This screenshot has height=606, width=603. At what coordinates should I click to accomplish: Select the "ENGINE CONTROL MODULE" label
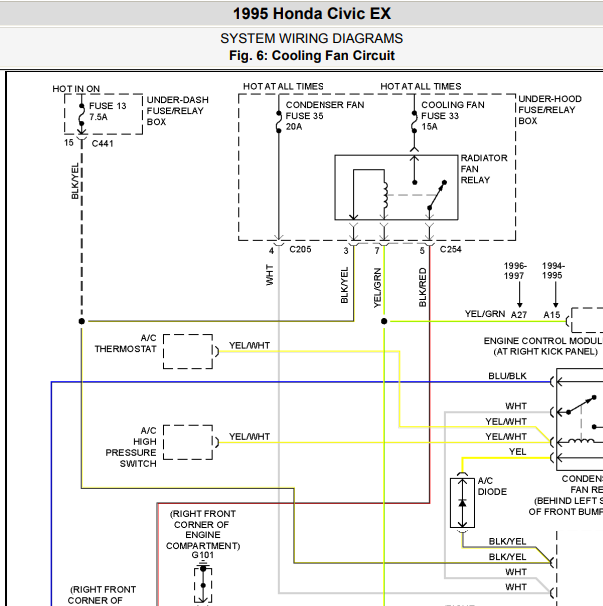(543, 341)
